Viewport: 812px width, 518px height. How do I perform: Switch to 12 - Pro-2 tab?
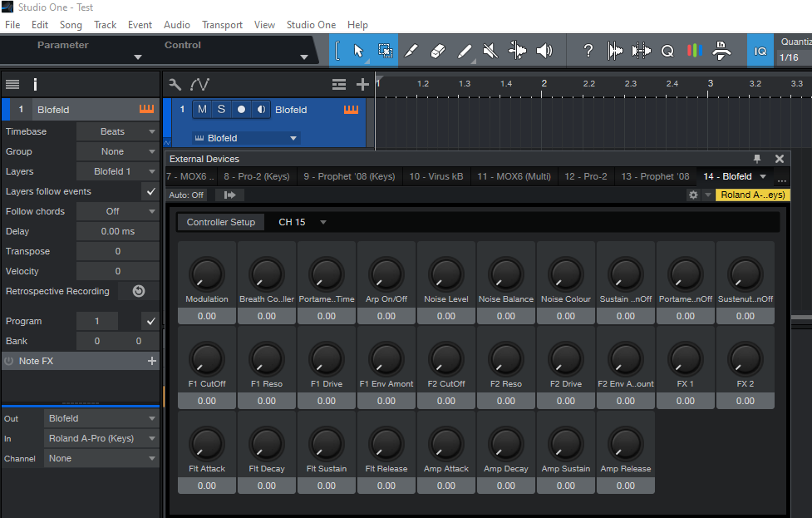click(x=586, y=176)
